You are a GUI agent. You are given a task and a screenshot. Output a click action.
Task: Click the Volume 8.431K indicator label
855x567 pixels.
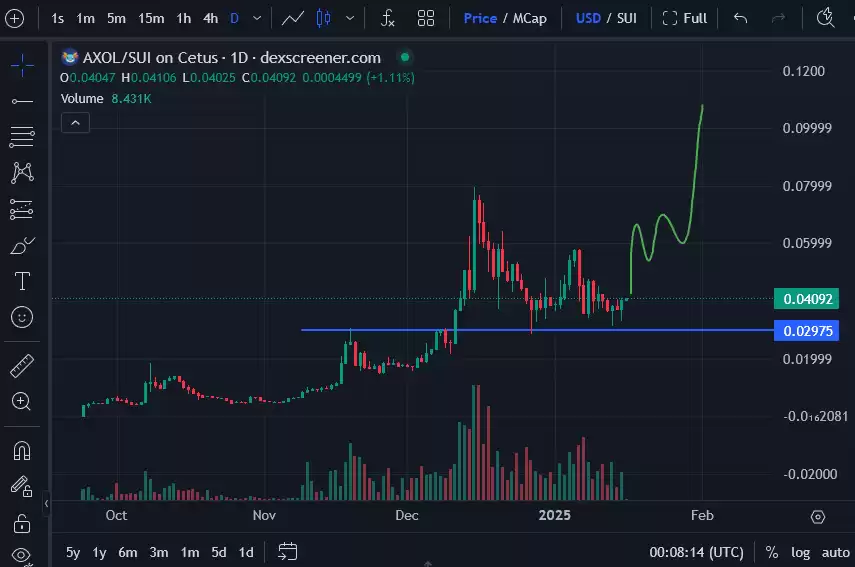pos(106,99)
